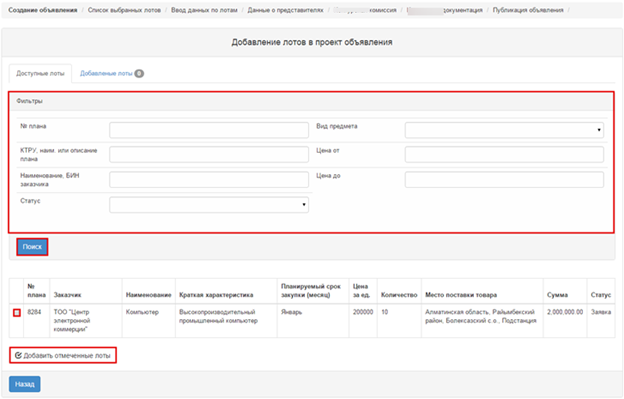Screen dimensions: 624x399
Task: Click the Цена за ед. column header
Action: pyautogui.click(x=363, y=291)
